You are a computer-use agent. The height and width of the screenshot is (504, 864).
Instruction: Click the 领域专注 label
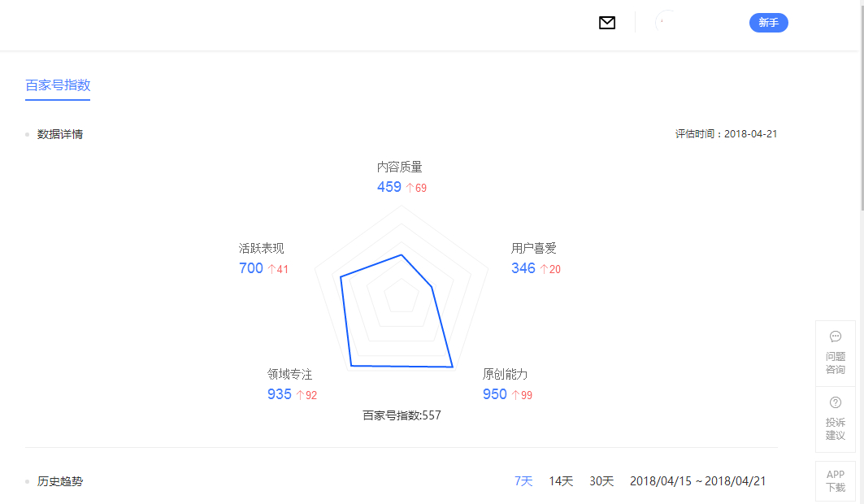tap(289, 375)
